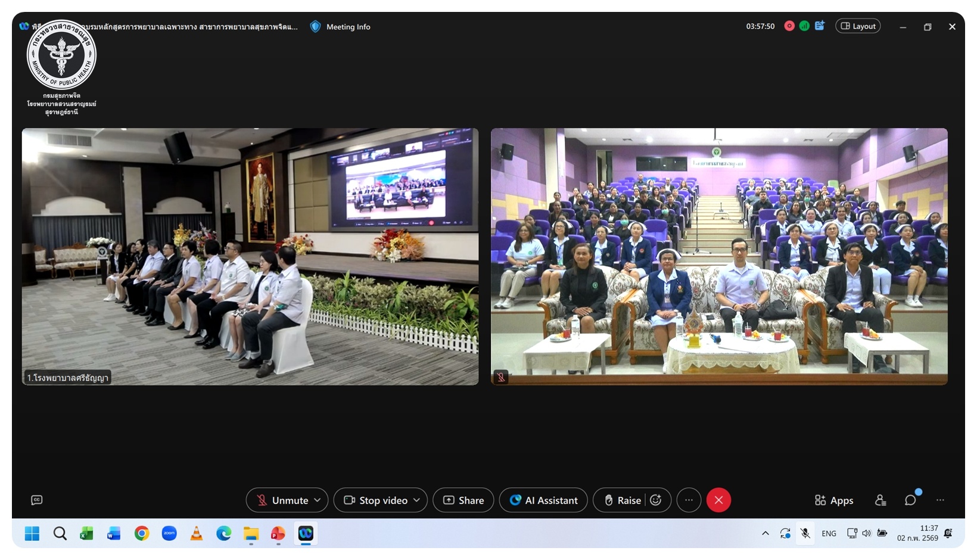Open the Participants panel
Image resolution: width=977 pixels, height=560 pixels.
tap(880, 500)
